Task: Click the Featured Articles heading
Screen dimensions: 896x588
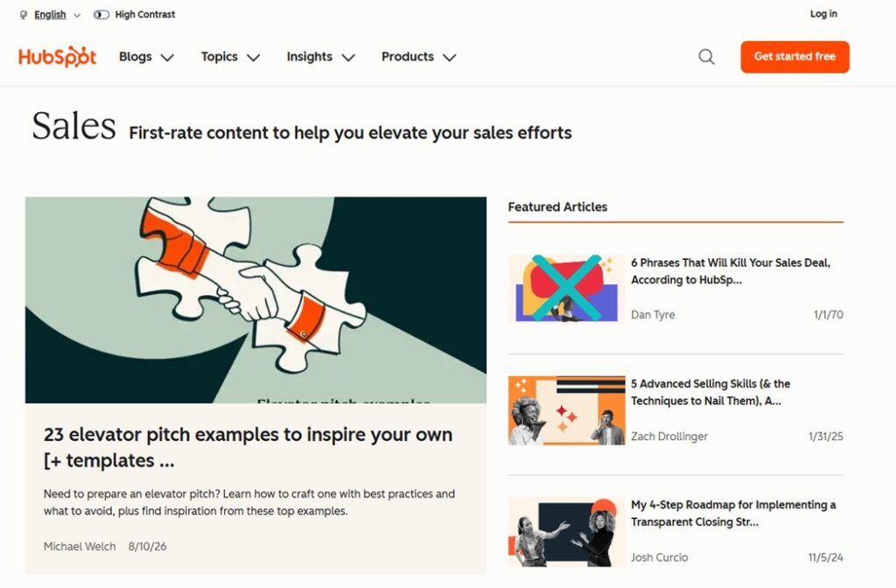Action: [x=557, y=206]
